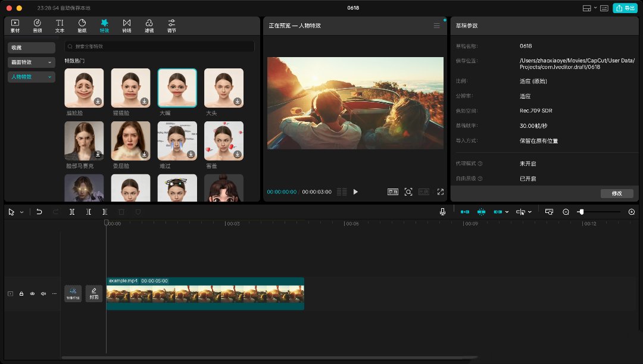Mute the video track audio
The height and width of the screenshot is (364, 643).
pyautogui.click(x=43, y=294)
